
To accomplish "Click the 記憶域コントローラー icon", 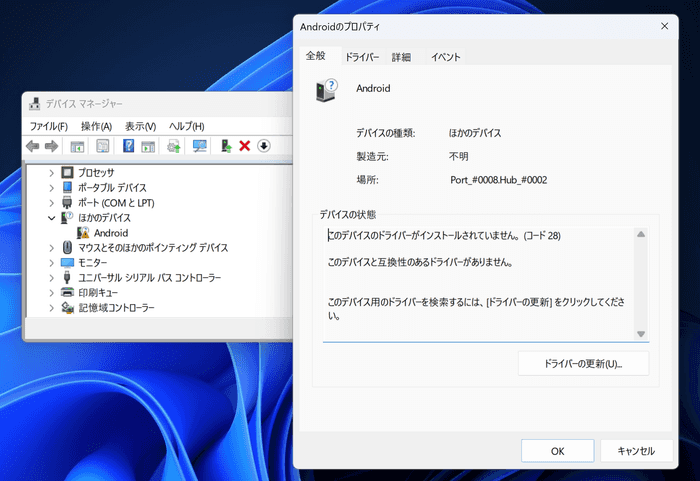I will click(x=67, y=307).
